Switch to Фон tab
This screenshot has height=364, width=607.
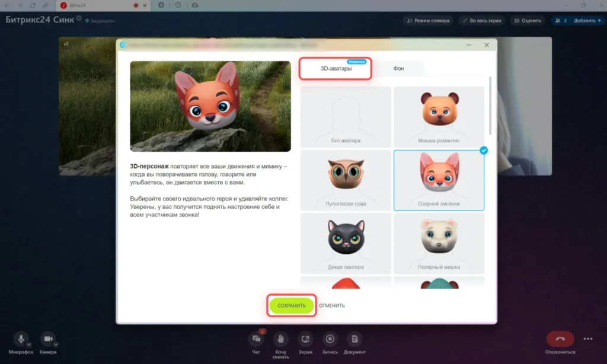pyautogui.click(x=398, y=69)
